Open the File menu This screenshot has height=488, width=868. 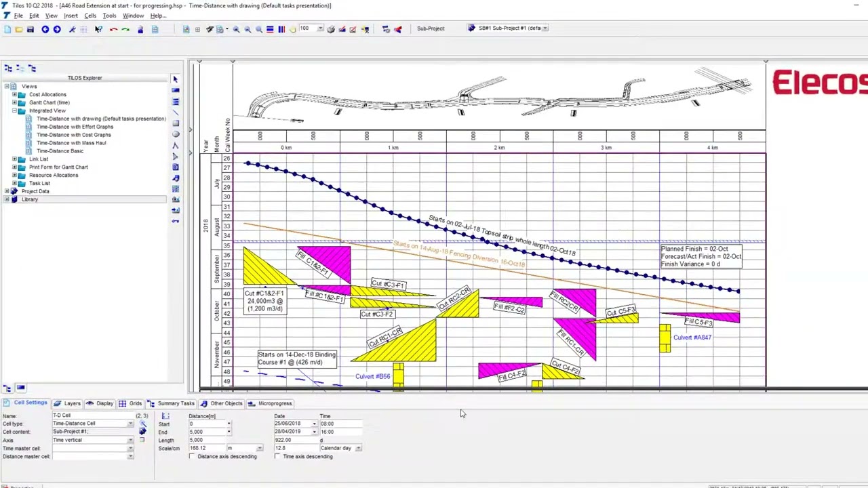click(x=18, y=16)
